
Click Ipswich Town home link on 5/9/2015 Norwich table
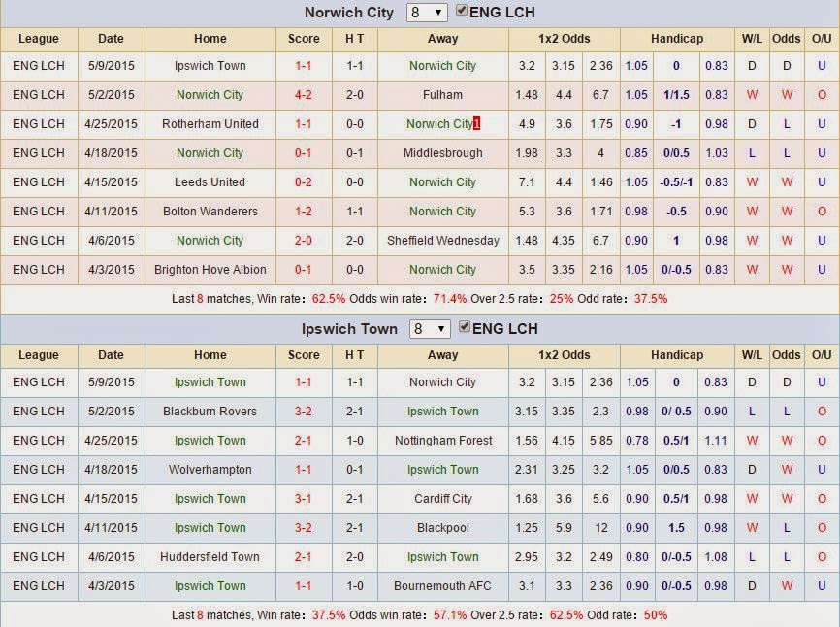[210, 66]
